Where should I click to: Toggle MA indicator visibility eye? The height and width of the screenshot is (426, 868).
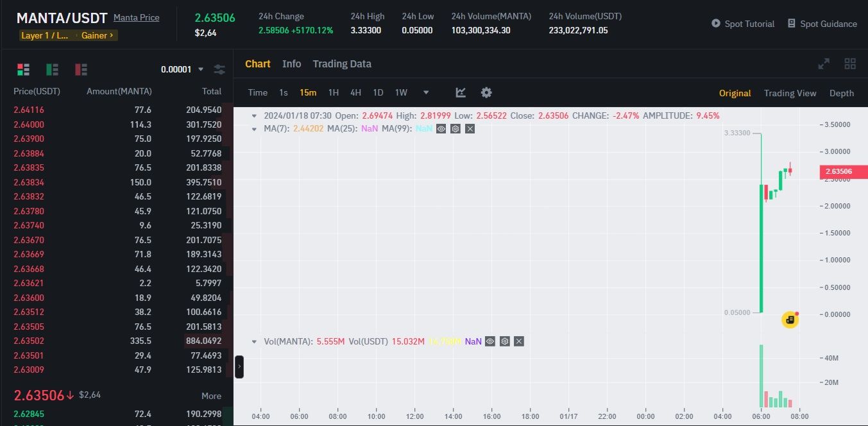click(441, 129)
